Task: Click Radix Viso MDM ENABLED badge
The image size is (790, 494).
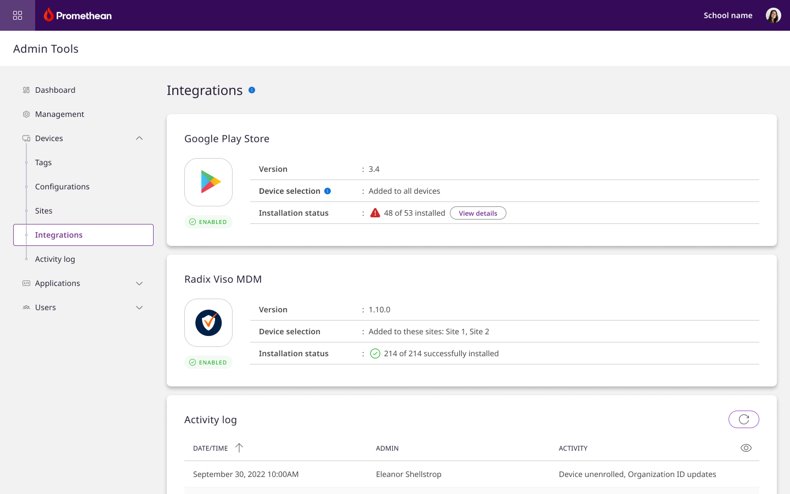Action: pos(208,362)
